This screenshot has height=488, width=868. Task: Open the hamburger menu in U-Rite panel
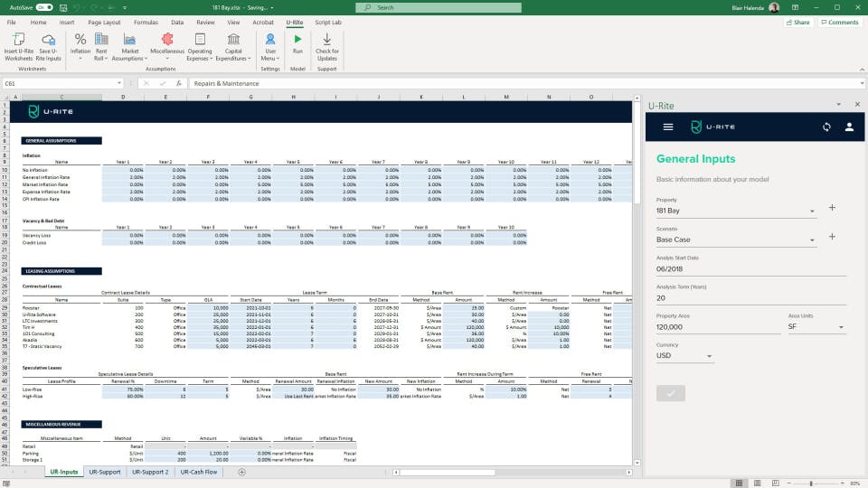pos(668,127)
